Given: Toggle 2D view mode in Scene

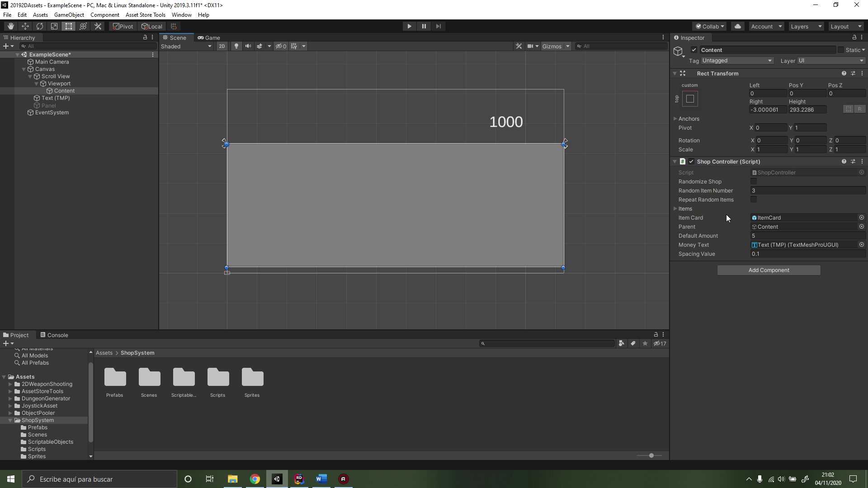Looking at the screenshot, I should (222, 46).
